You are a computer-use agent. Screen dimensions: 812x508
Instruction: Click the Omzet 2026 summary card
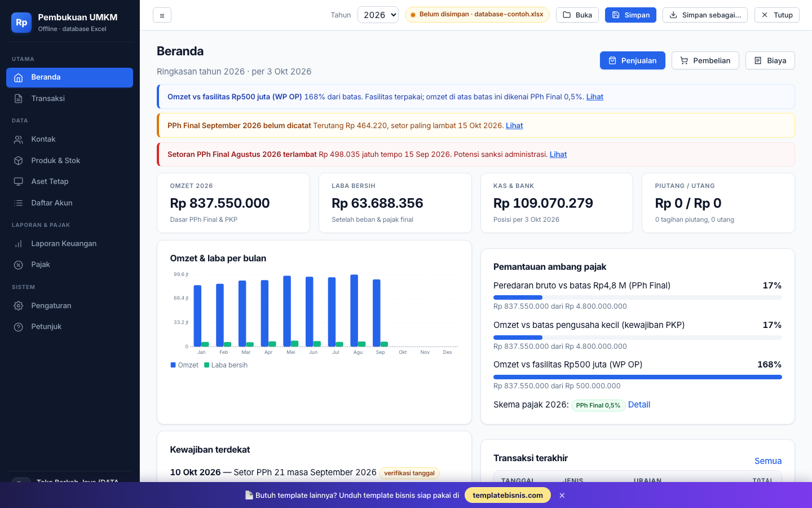coord(233,203)
